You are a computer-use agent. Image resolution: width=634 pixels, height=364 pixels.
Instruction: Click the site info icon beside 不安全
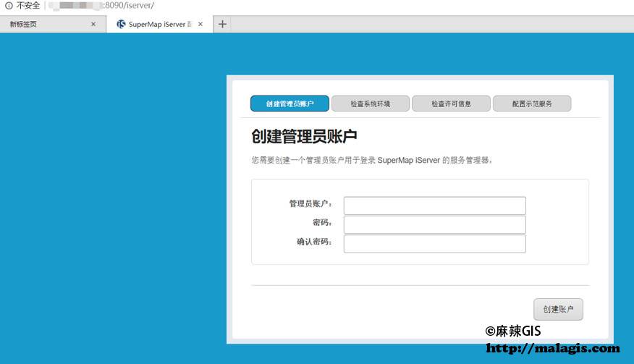[9, 6]
